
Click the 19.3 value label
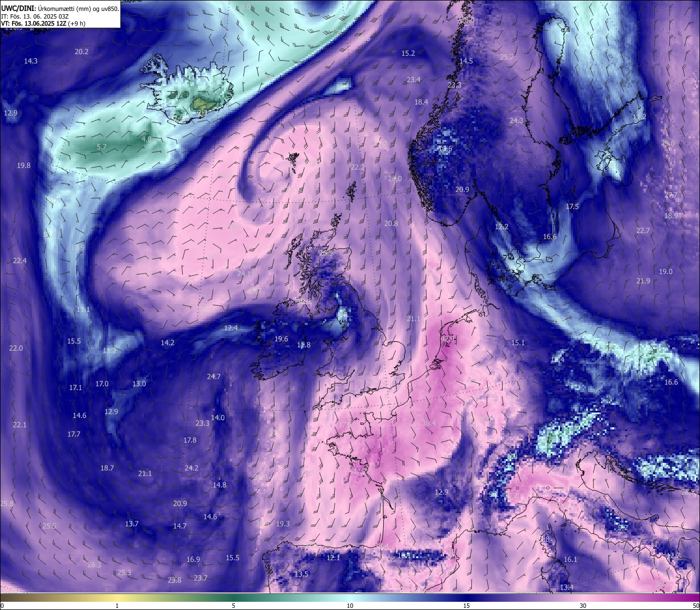tap(283, 524)
